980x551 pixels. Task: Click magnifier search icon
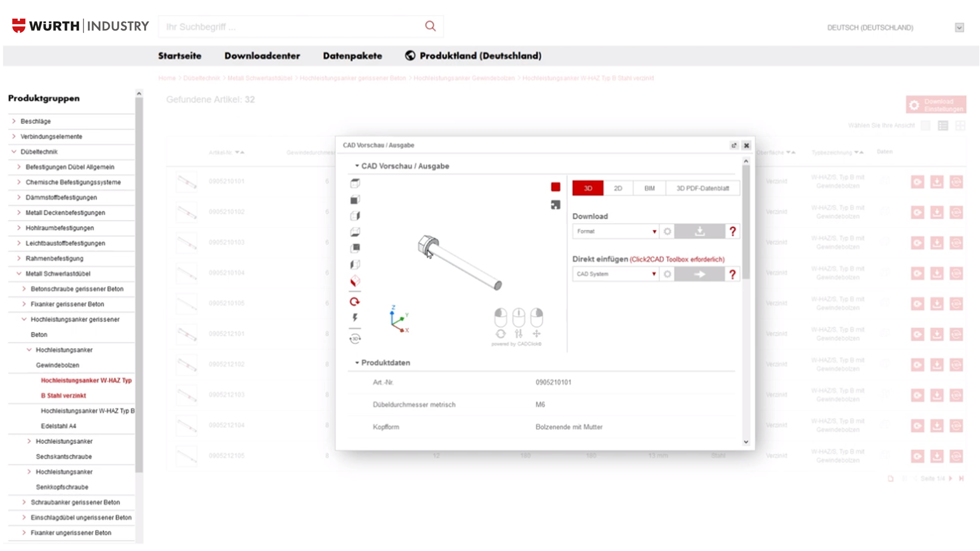point(430,26)
